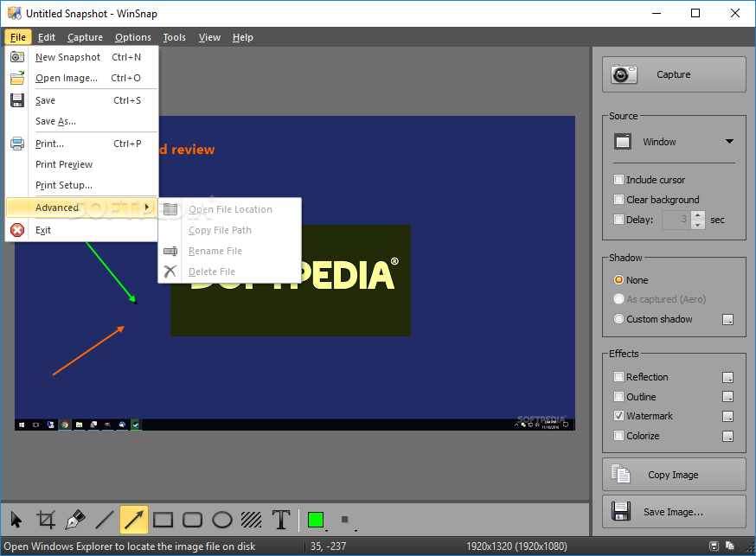This screenshot has height=556, width=756.
Task: Choose Save As... from File menu
Action: coord(81,121)
